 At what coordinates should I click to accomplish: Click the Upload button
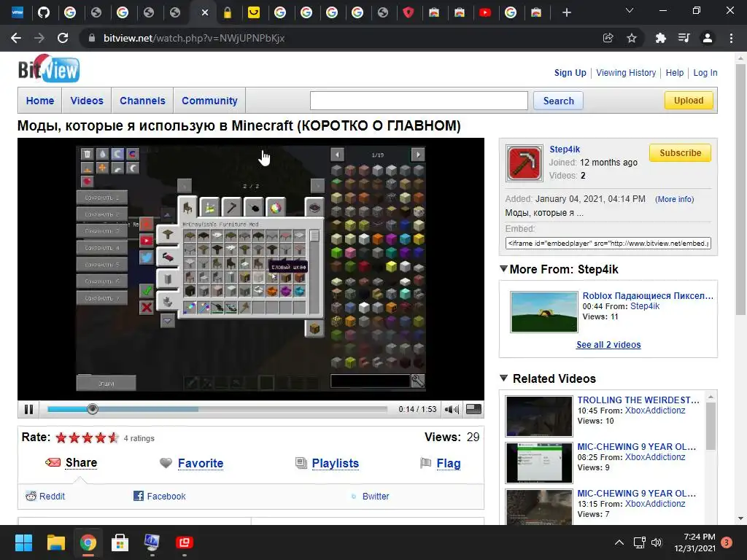[x=689, y=100]
